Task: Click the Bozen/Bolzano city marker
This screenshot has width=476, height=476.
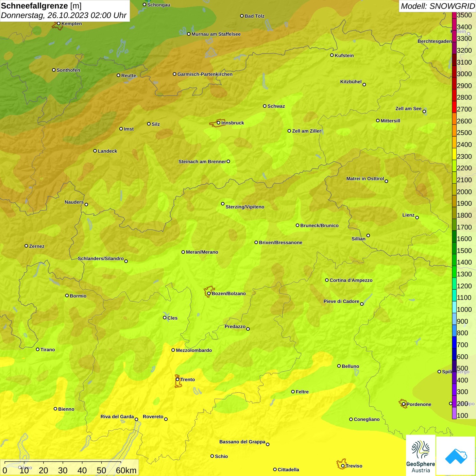Action: tap(209, 293)
